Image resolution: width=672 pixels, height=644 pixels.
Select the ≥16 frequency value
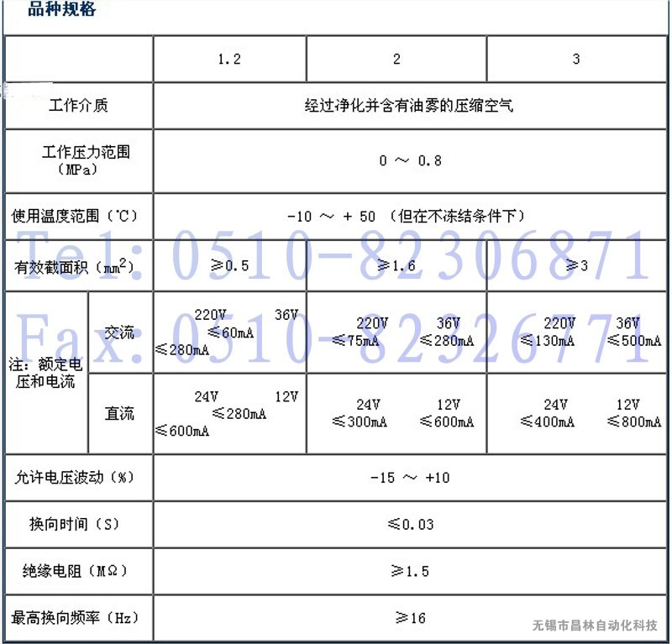410,618
